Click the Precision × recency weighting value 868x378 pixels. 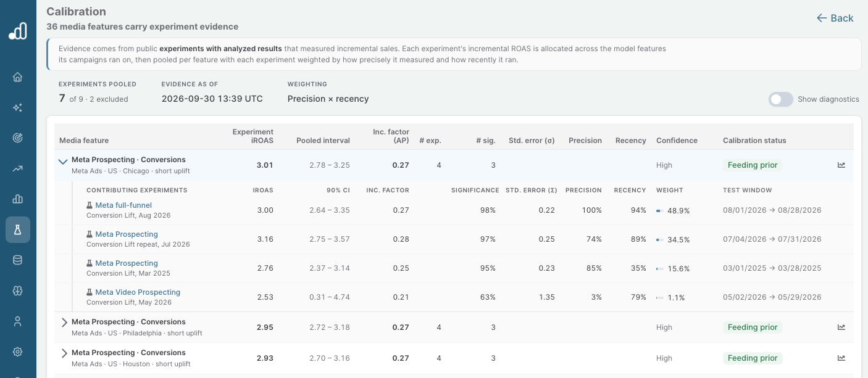tap(328, 99)
